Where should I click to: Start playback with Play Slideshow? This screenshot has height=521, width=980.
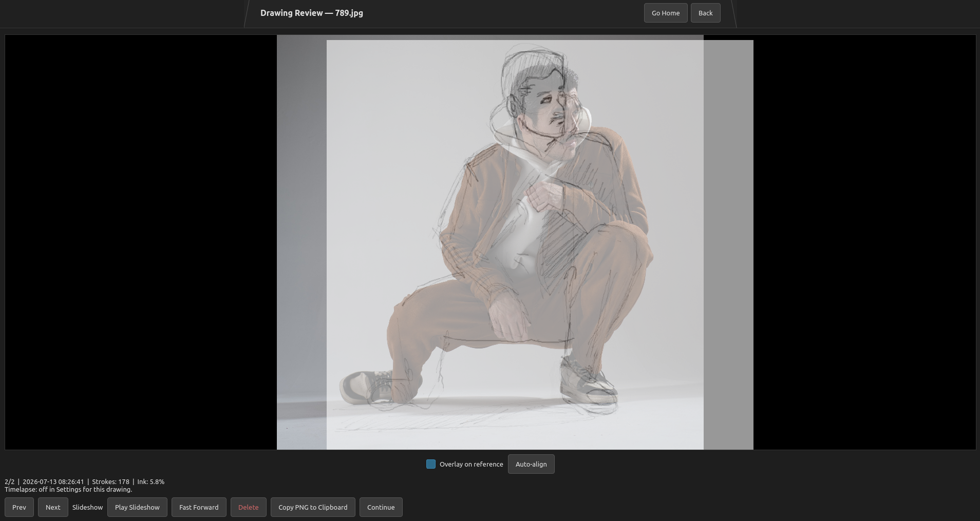(137, 507)
